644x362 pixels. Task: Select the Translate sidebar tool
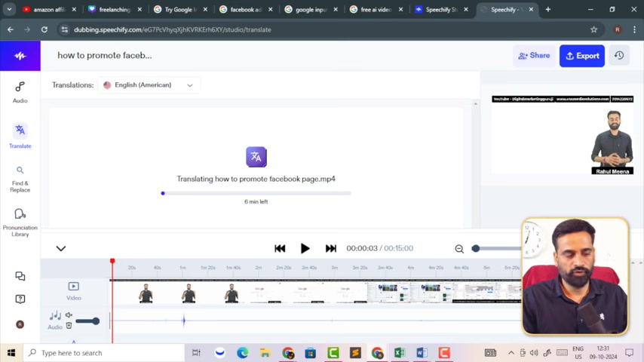pyautogui.click(x=20, y=136)
